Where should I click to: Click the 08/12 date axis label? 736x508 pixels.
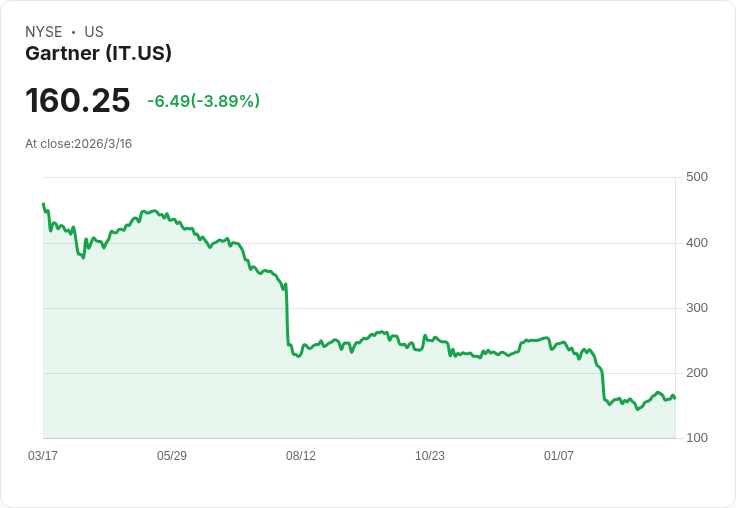pos(301,456)
